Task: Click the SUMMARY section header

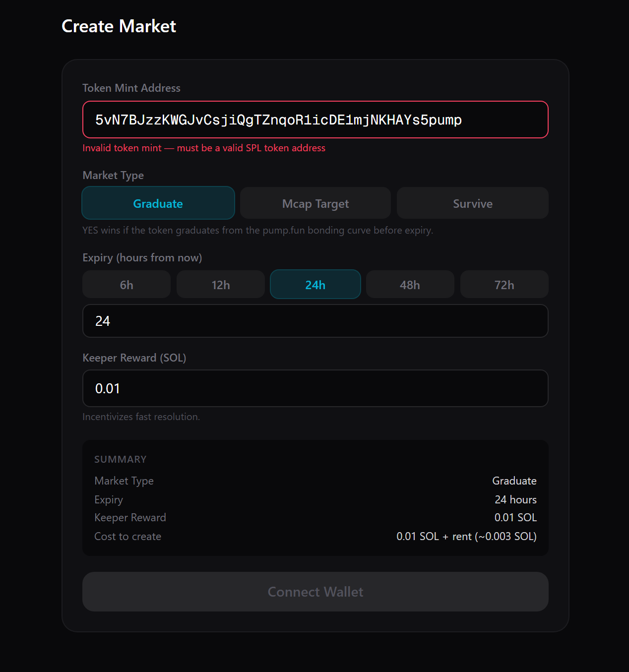Action: point(120,459)
